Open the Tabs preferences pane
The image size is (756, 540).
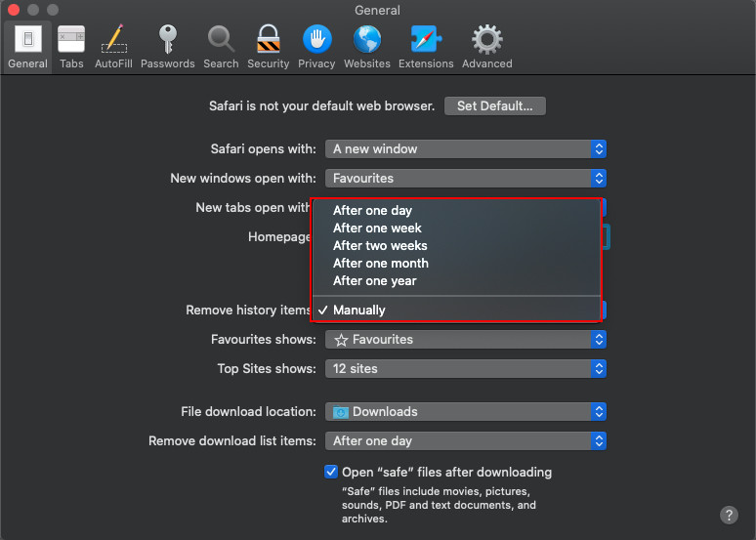tap(71, 47)
